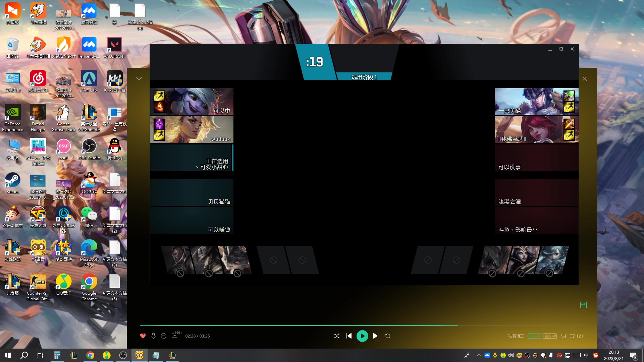Open the osu! desktop shortcut

pos(63,149)
